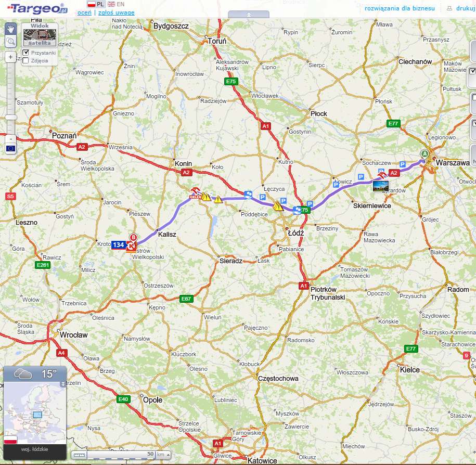Open the km unit dropdown
This screenshot has height=465, width=476.
pyautogui.click(x=168, y=455)
